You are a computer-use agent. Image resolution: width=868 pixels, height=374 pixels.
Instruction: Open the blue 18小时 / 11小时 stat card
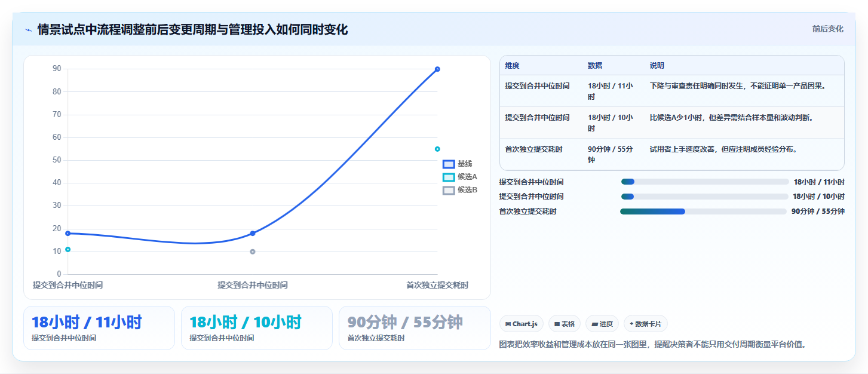pyautogui.click(x=99, y=328)
